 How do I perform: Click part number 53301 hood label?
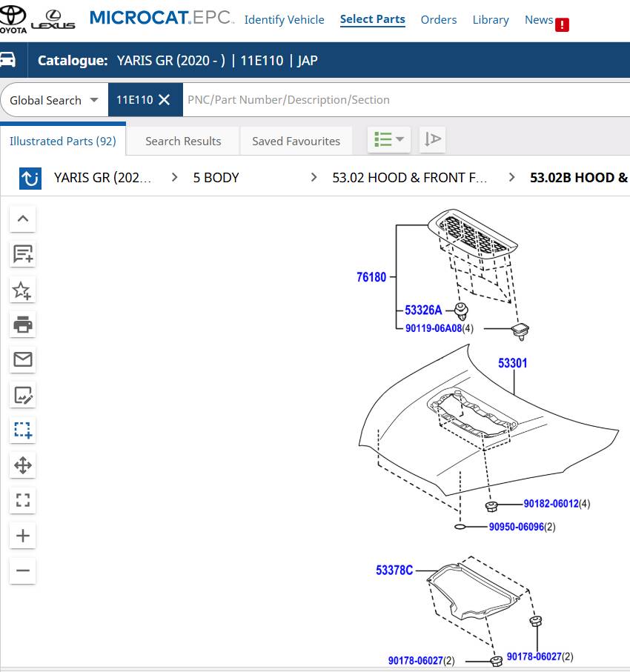(x=513, y=363)
